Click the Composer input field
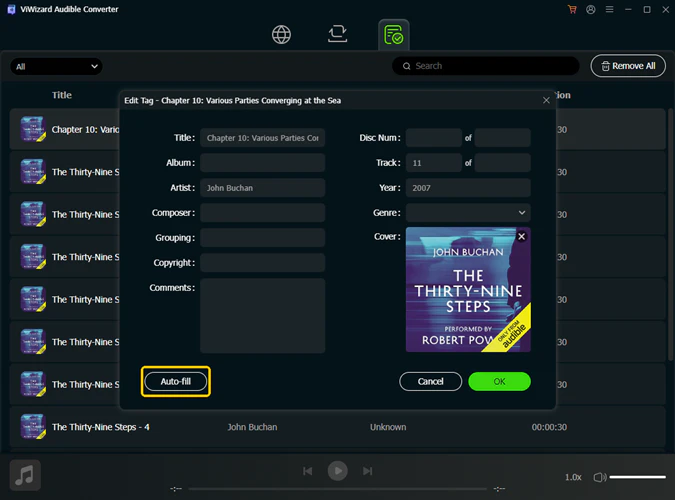The image size is (675, 500). tap(262, 213)
